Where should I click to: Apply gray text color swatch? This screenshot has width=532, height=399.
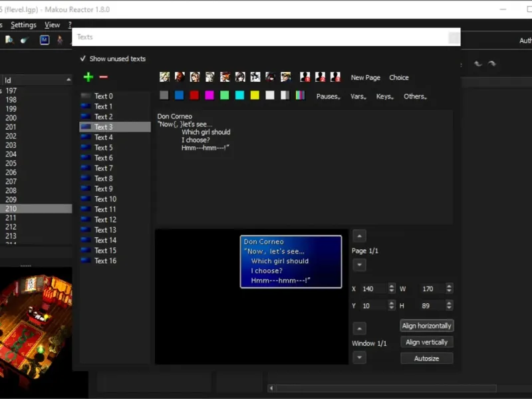click(164, 95)
